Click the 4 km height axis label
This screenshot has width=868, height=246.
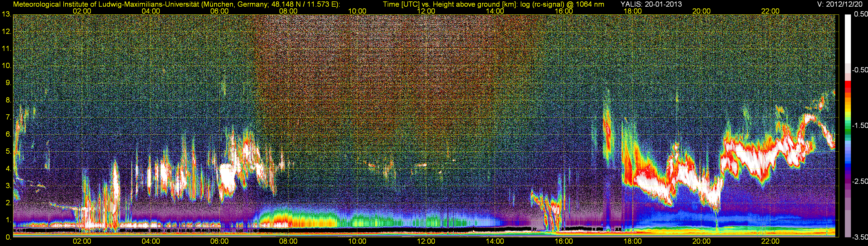[x=8, y=168]
